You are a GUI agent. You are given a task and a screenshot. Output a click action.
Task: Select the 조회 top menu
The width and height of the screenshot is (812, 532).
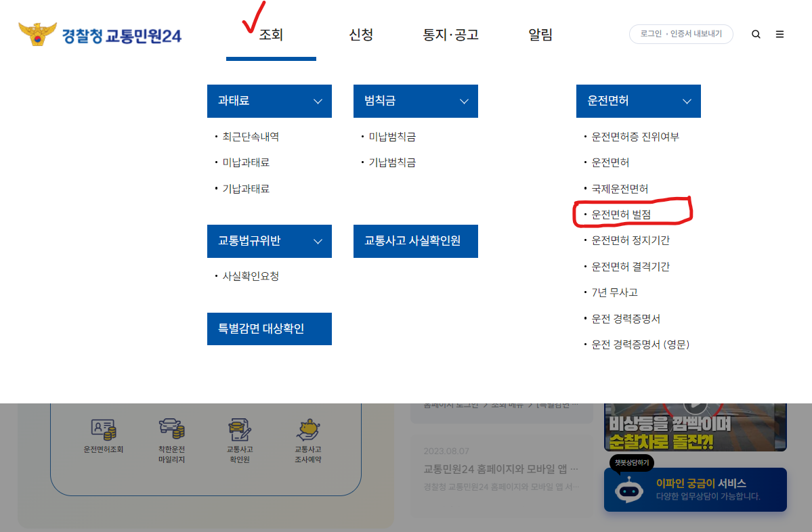271,35
